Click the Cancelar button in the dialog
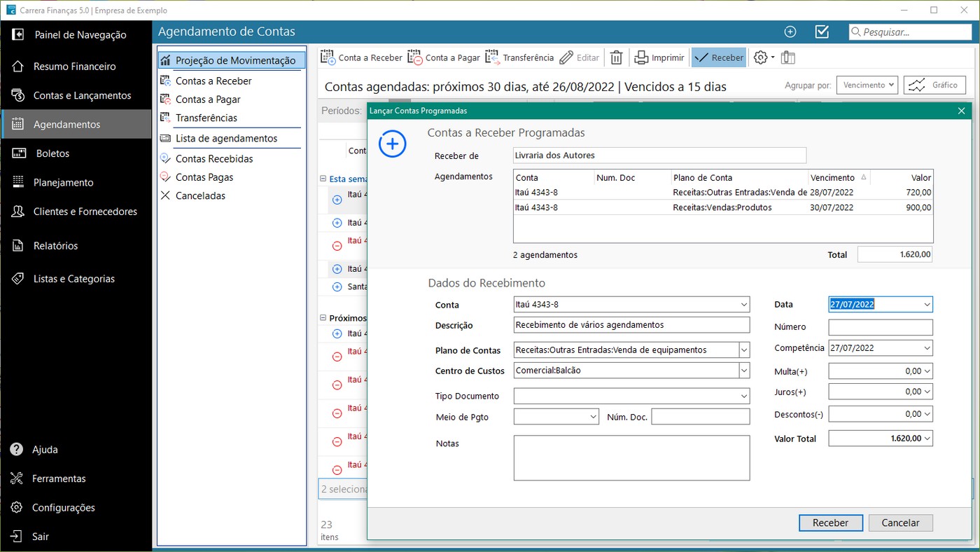This screenshot has height=552, width=980. tap(900, 523)
